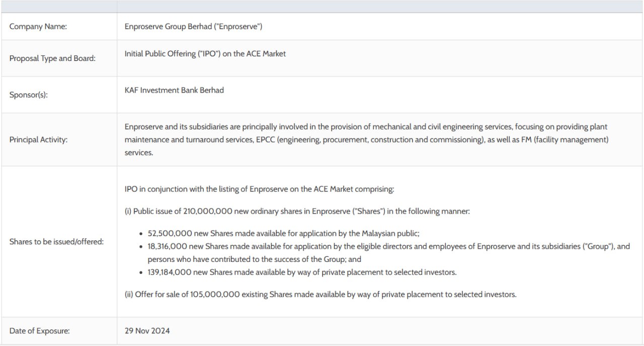Click the public issue of 210,000,000 shares line
Image resolution: width=644 pixels, height=346 pixels.
click(297, 212)
